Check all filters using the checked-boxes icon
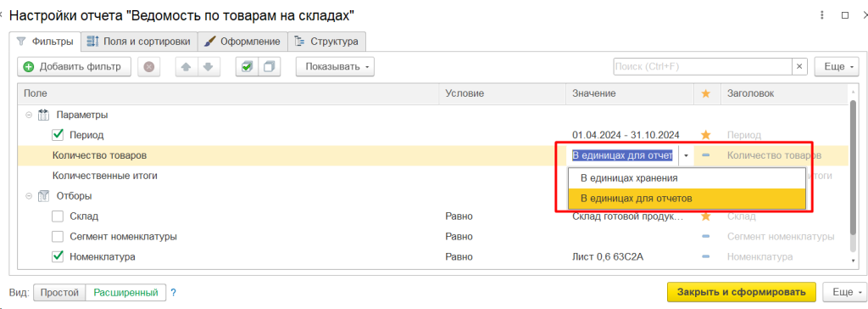868x309 pixels. point(247,66)
